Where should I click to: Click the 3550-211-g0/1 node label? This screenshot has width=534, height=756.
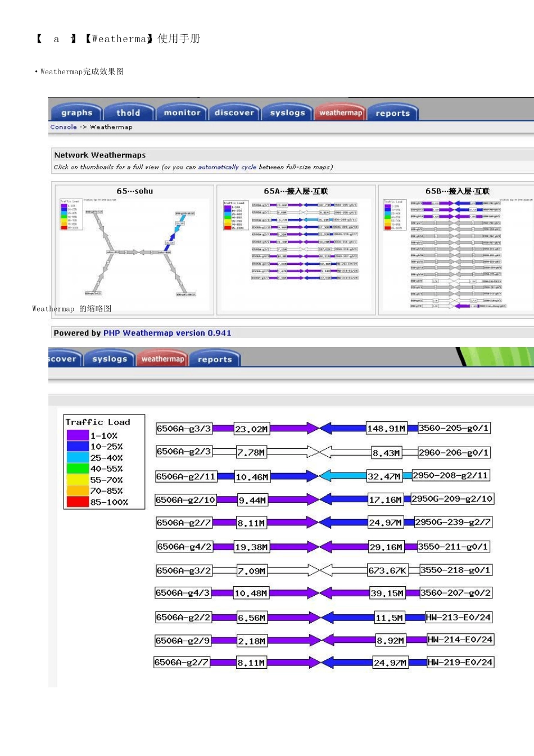click(454, 546)
